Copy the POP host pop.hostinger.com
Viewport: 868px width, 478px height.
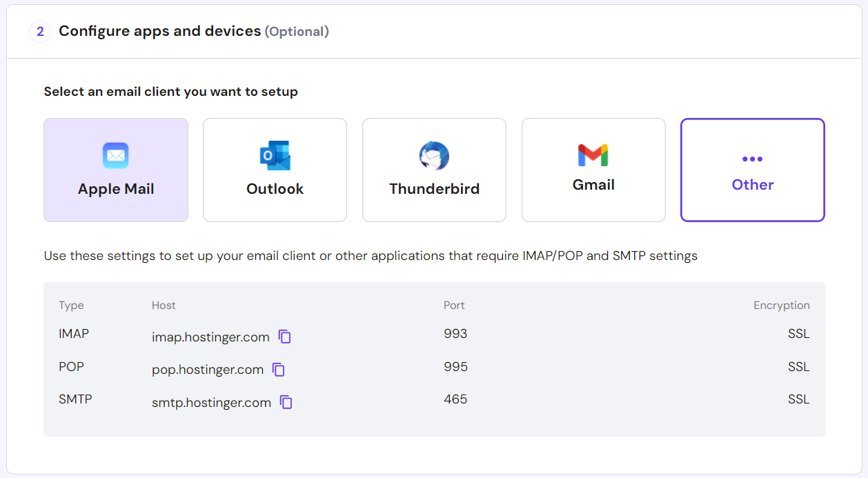tap(279, 370)
